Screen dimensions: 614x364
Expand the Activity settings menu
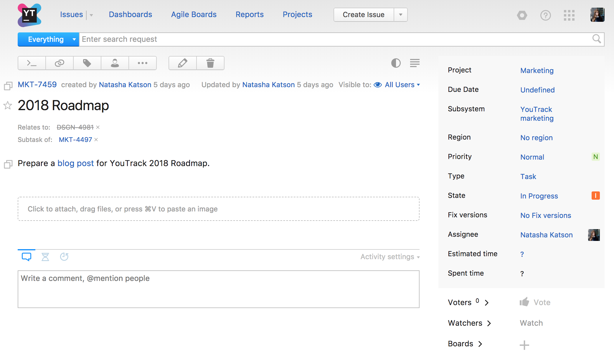(390, 257)
